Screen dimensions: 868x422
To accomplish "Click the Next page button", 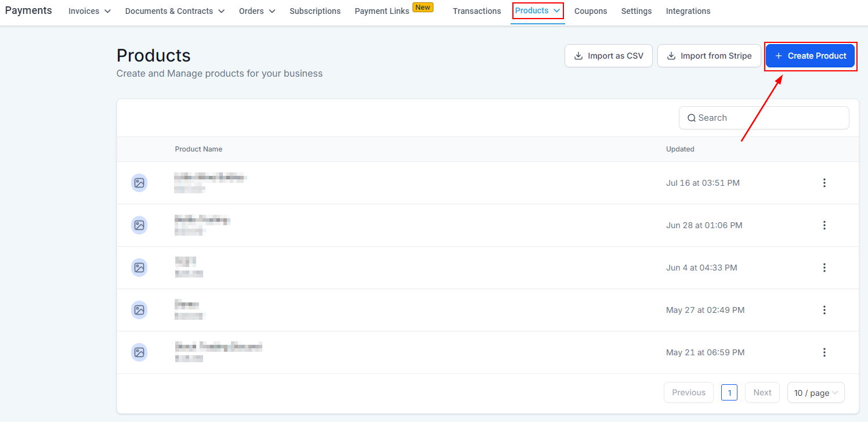I will click(x=762, y=392).
